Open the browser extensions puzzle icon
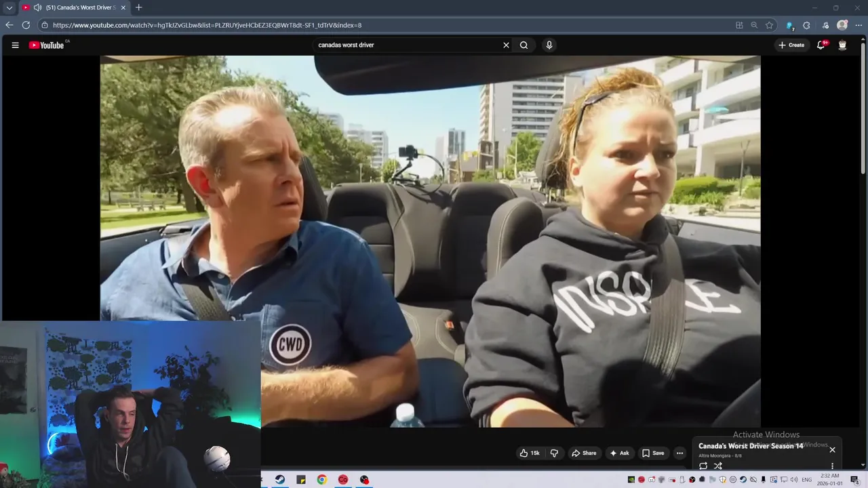Viewport: 868px width, 488px height. pyautogui.click(x=806, y=25)
